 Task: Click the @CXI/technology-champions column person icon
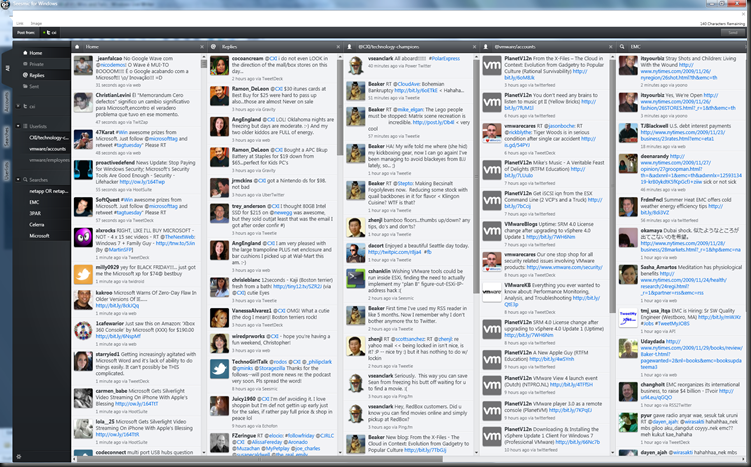[x=350, y=47]
